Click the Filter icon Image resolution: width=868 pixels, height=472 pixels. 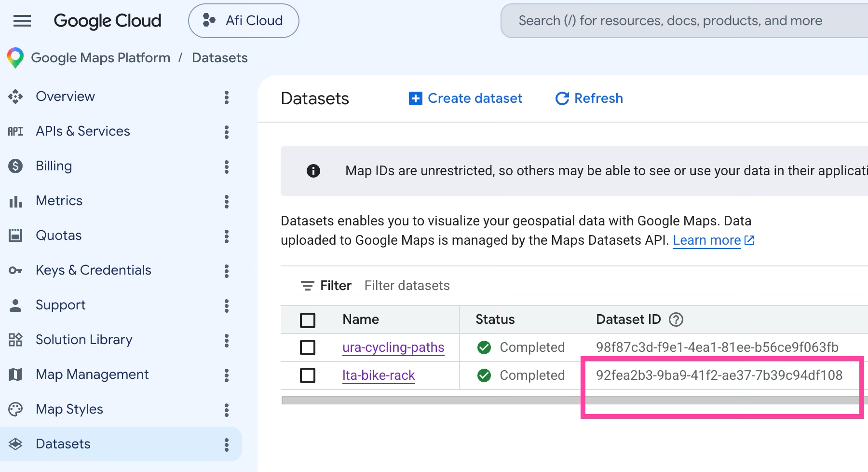(x=307, y=286)
